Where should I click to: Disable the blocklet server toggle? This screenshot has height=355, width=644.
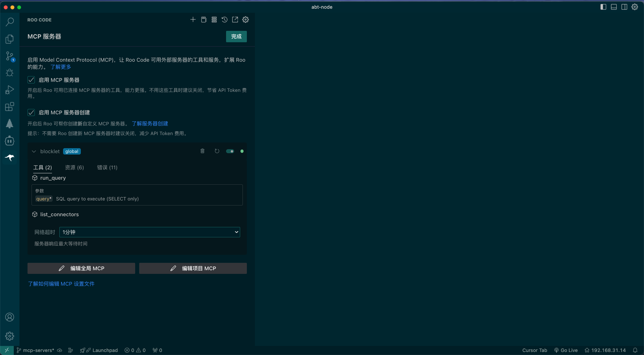tap(230, 151)
